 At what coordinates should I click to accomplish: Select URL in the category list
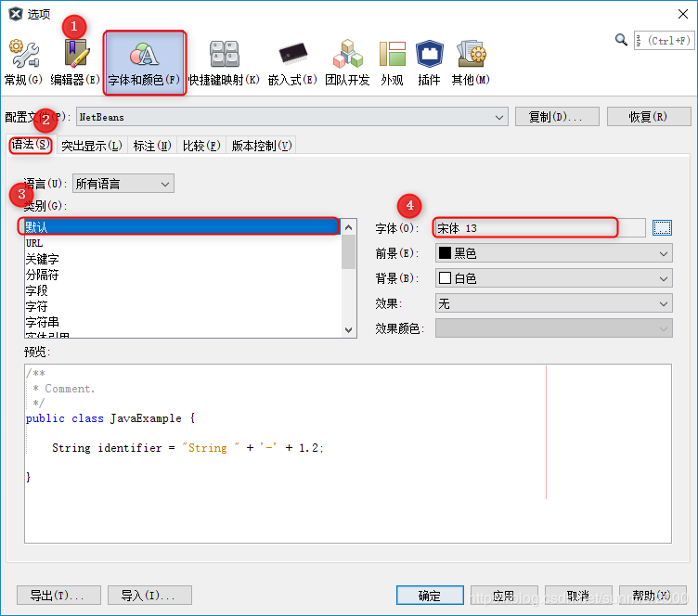coord(183,243)
